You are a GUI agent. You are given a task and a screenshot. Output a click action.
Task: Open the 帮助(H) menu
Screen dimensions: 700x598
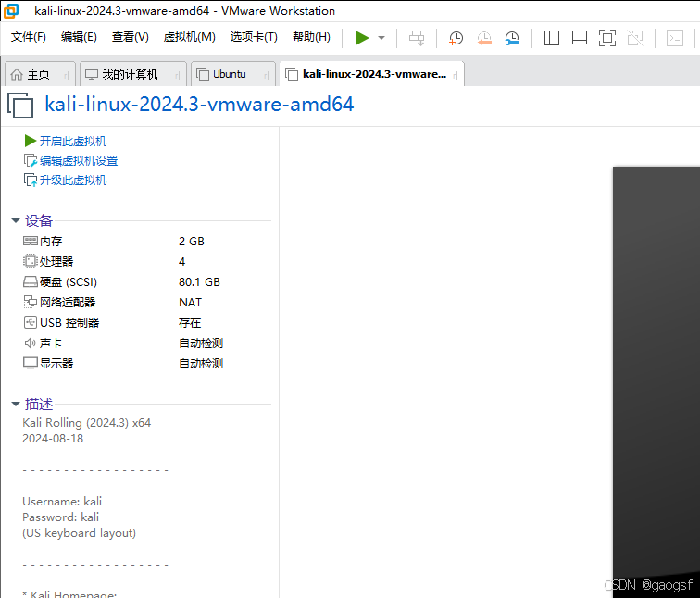tap(311, 37)
